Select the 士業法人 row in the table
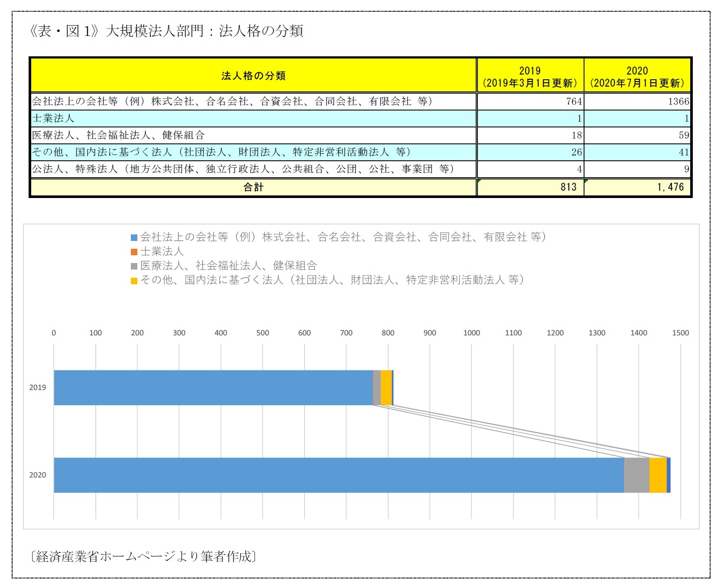 [173, 118]
